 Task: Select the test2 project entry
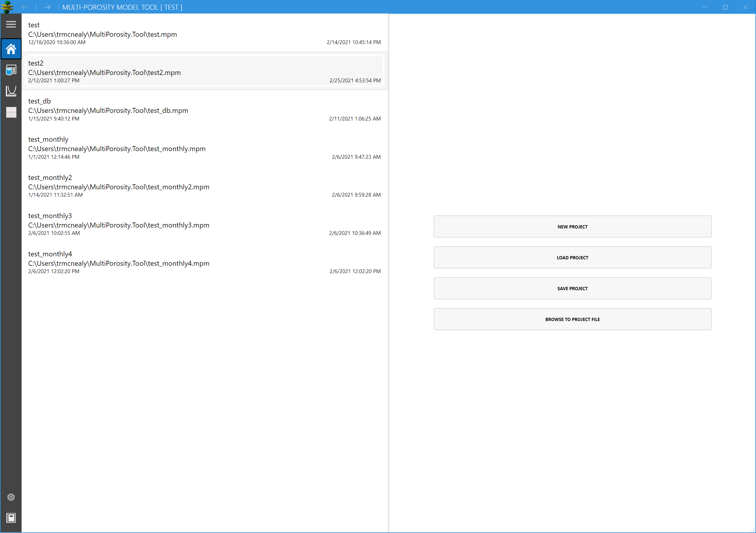tap(204, 71)
